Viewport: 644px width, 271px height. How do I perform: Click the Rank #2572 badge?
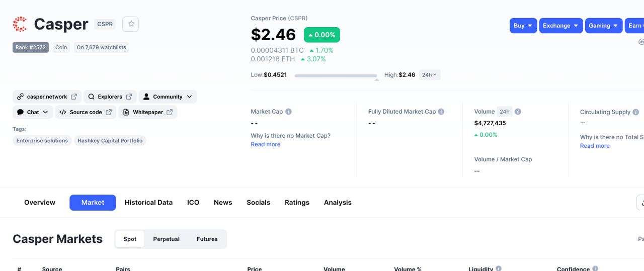coord(31,47)
